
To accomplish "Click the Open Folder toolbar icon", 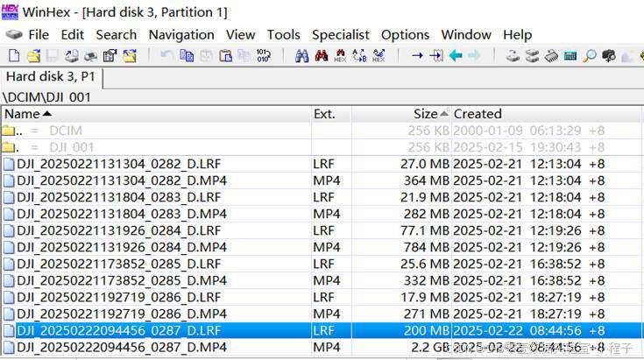I will point(130,55).
